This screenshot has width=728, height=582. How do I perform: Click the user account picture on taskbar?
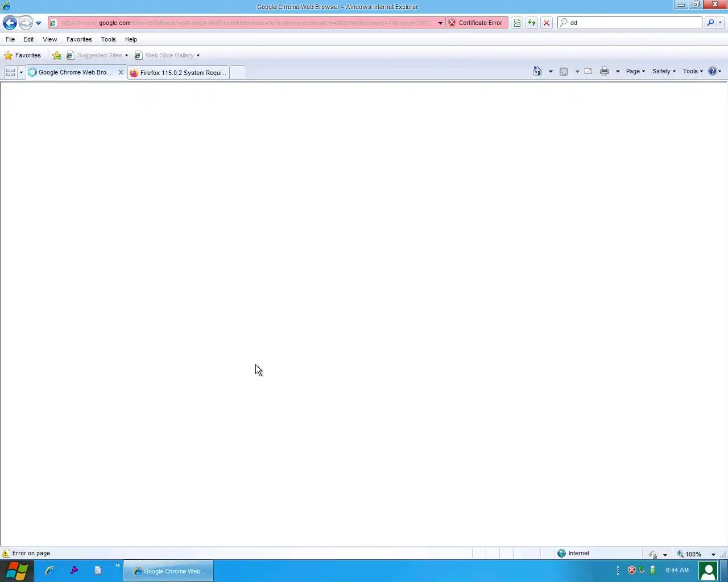[708, 571]
